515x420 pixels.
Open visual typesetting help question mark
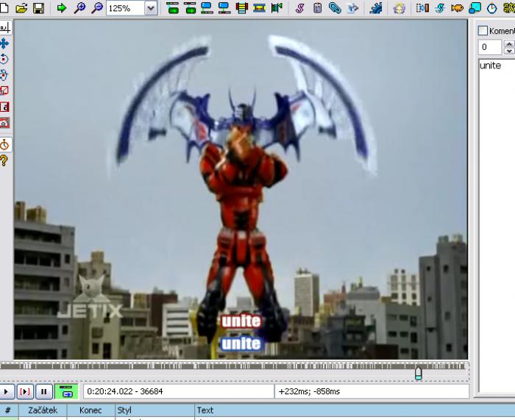click(x=4, y=160)
